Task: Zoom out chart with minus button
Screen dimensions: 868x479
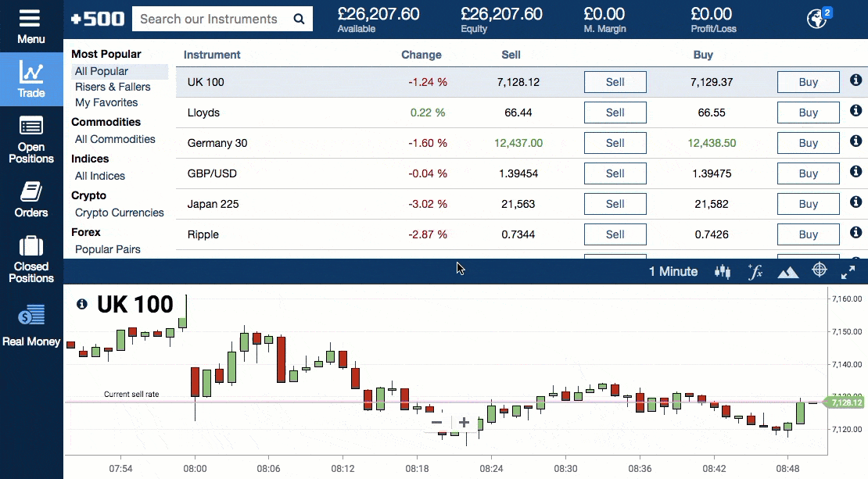Action: click(x=437, y=423)
